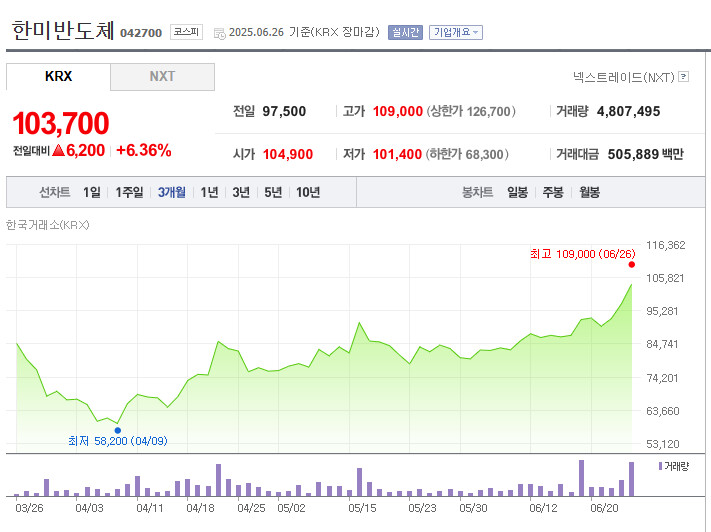Click the 05/30 date axis label
This screenshot has height=532, width=711.
pyautogui.click(x=473, y=508)
